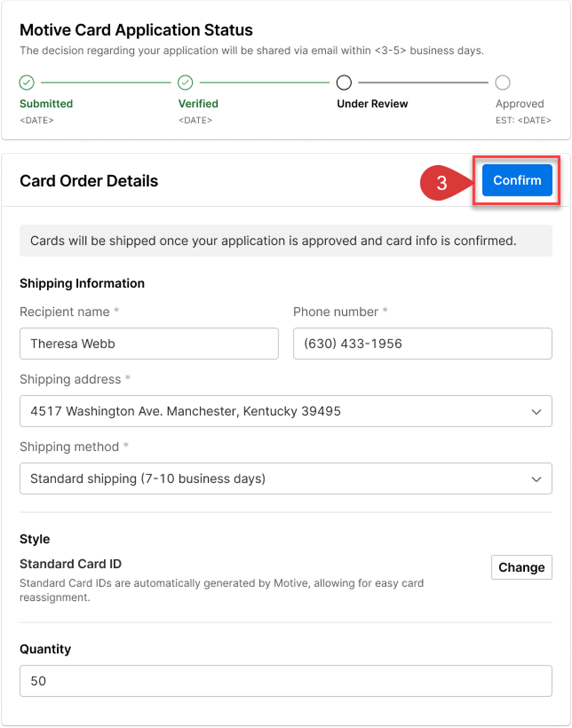Image resolution: width=572 pixels, height=728 pixels.
Task: Click the Approved status label
Action: pyautogui.click(x=519, y=104)
